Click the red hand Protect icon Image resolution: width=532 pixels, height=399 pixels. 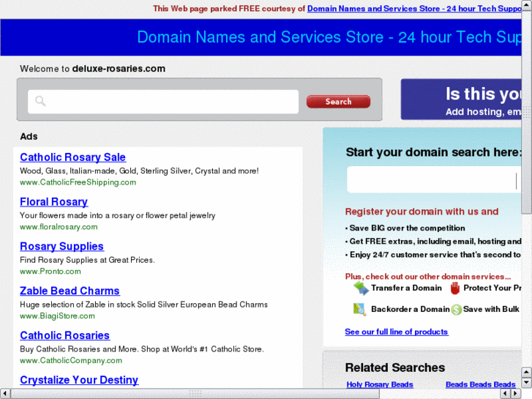click(x=455, y=288)
